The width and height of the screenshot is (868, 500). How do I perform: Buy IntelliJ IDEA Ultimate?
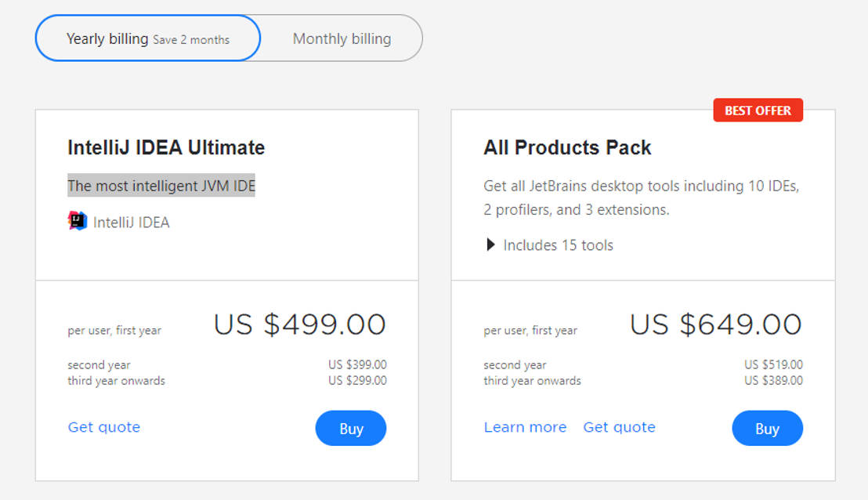[x=351, y=428]
